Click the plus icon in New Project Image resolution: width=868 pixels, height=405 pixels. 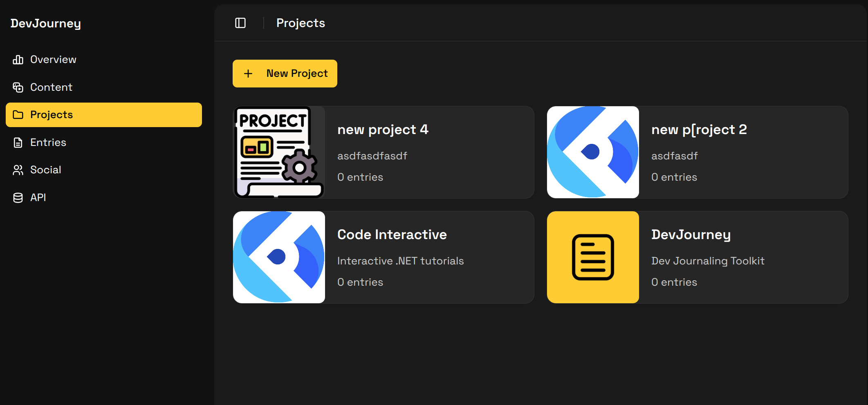point(248,74)
